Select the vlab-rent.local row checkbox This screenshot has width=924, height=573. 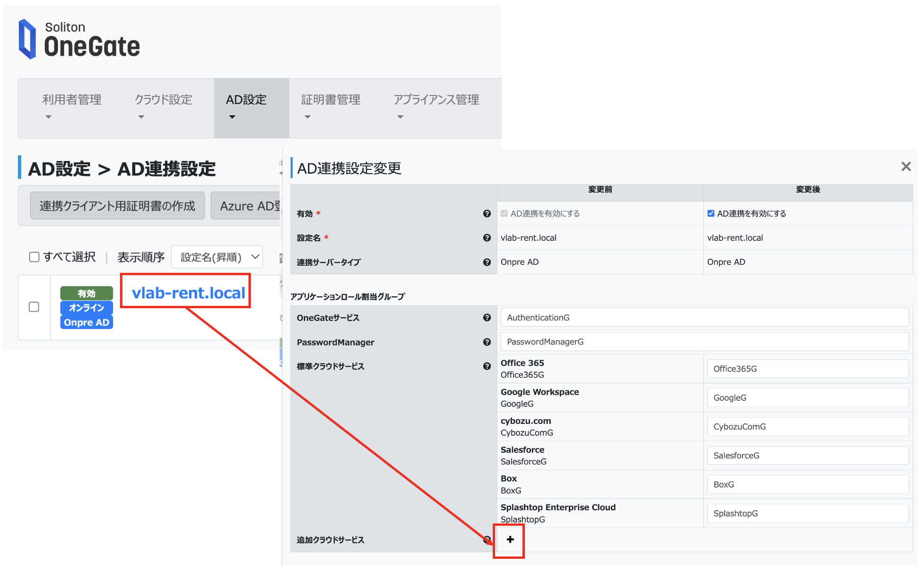coord(34,307)
